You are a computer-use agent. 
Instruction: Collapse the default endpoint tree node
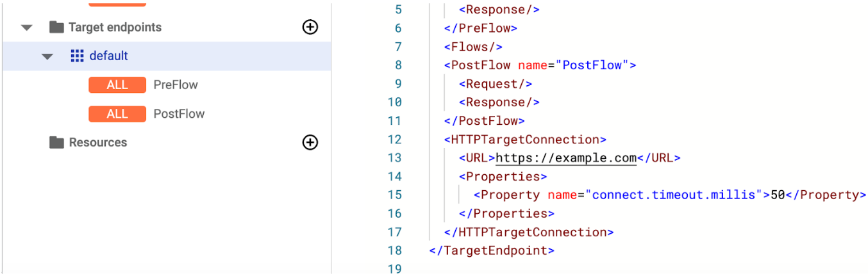tap(47, 56)
